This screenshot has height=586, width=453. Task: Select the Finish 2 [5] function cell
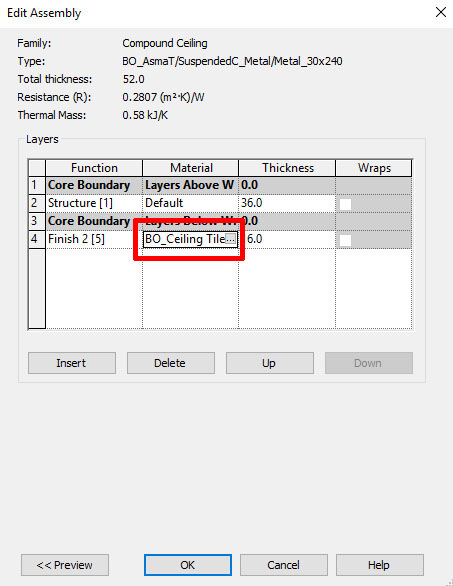pyautogui.click(x=94, y=239)
